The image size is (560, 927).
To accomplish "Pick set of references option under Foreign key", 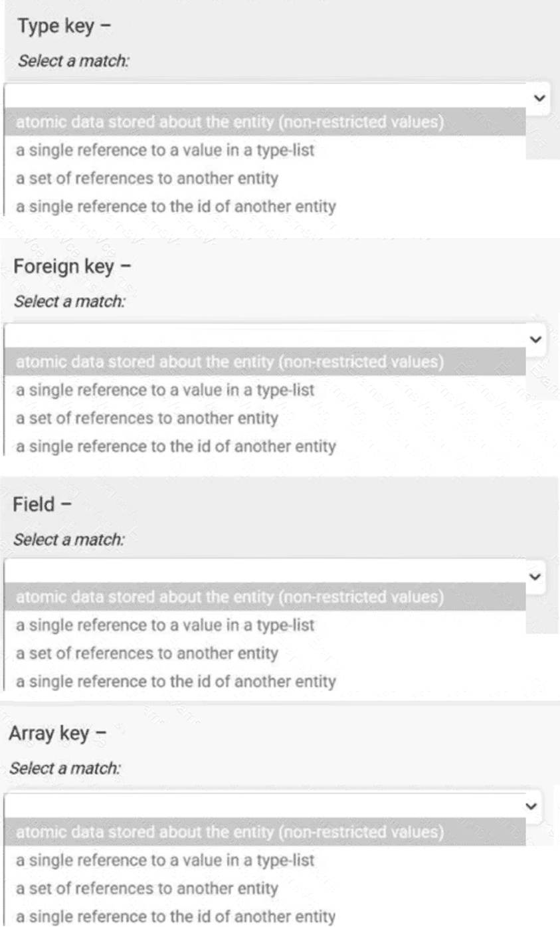I will [147, 418].
